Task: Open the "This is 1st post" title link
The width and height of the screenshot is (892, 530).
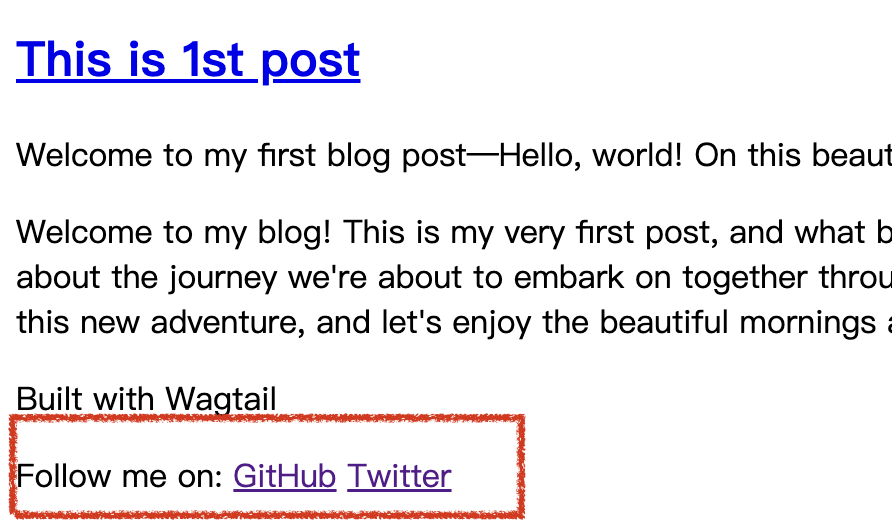Action: 188,60
